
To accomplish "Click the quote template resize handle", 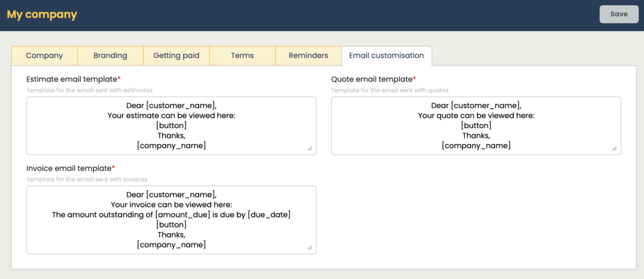I will point(615,149).
